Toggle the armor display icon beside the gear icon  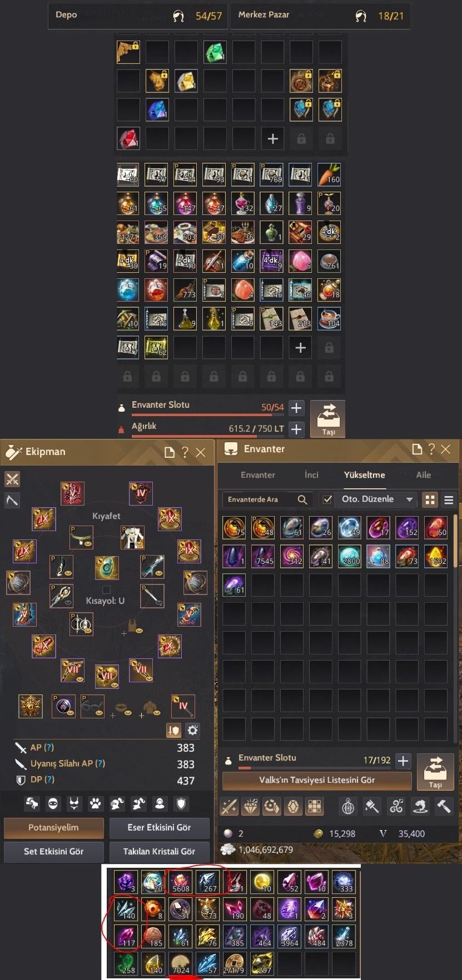(x=174, y=730)
